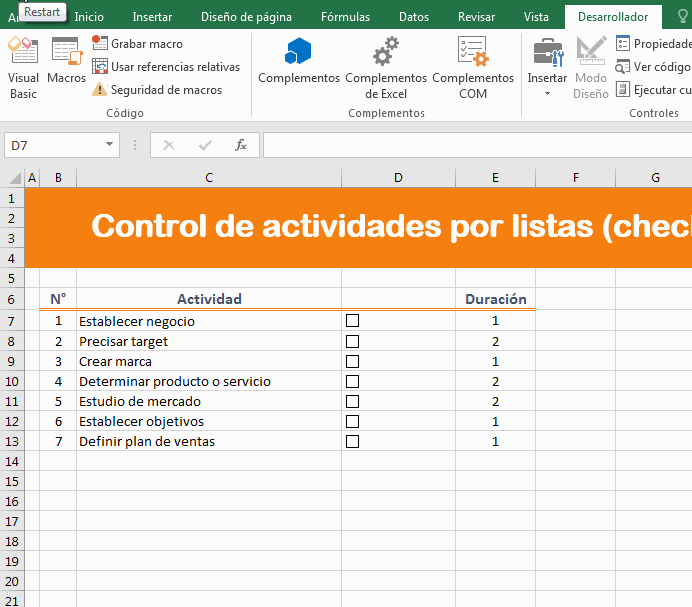Screen dimensions: 692x607
Task: Open the Fórmulas tab
Action: [x=345, y=17]
